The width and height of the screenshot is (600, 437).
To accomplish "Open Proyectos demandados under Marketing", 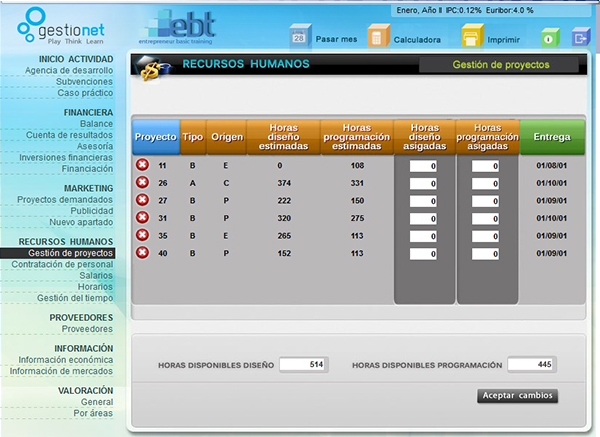I will coord(65,199).
